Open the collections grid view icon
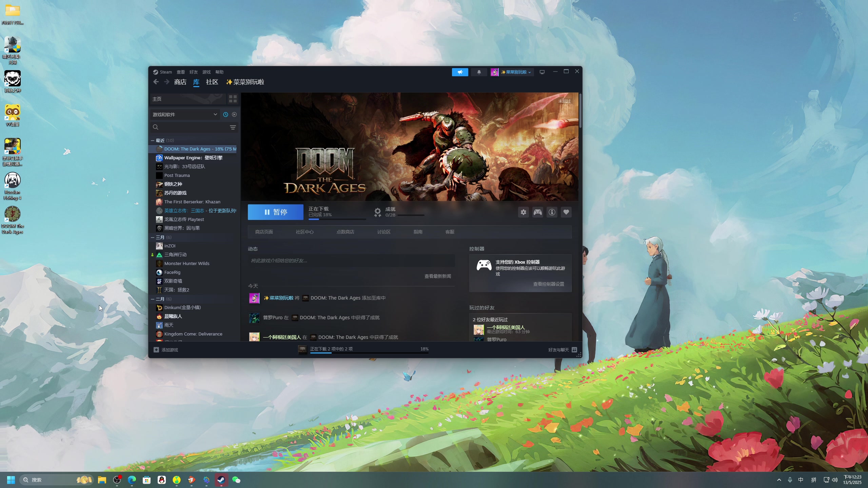The width and height of the screenshot is (868, 488). coord(233,99)
